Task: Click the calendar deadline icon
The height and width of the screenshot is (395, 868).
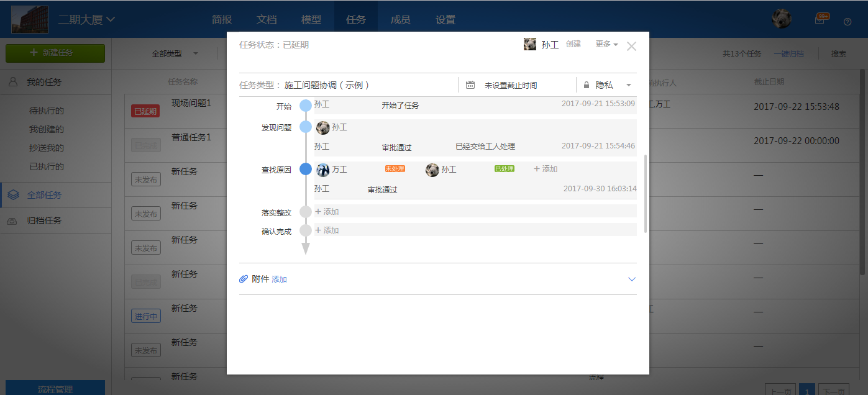Action: [x=470, y=85]
